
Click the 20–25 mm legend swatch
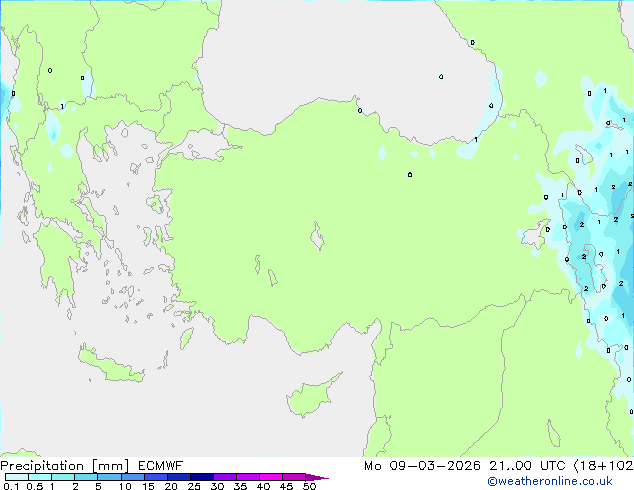tap(179, 477)
